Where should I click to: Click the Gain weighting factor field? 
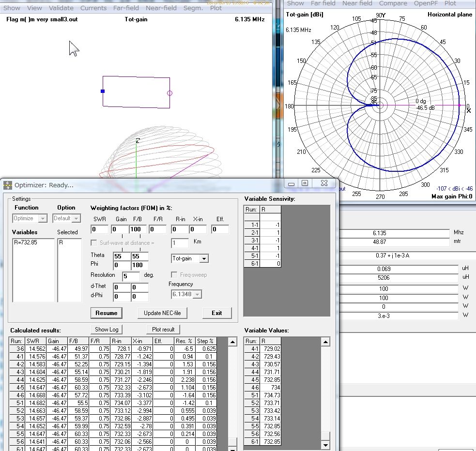pyautogui.click(x=120, y=229)
